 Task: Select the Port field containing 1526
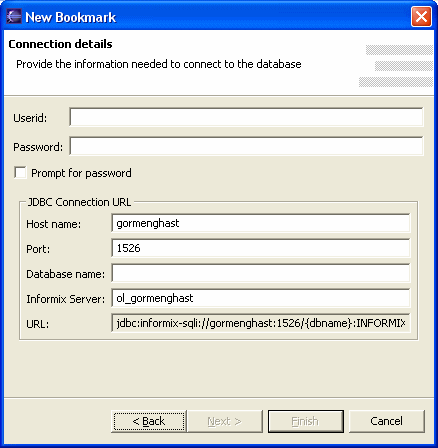point(261,248)
